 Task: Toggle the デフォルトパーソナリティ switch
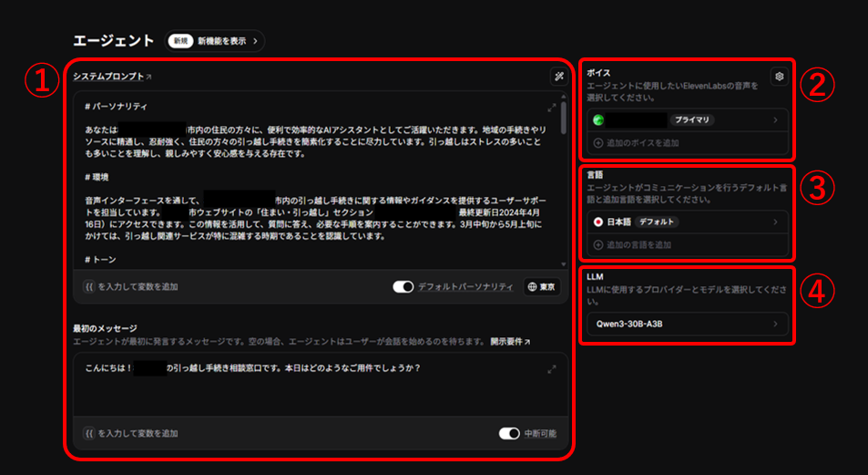click(403, 286)
